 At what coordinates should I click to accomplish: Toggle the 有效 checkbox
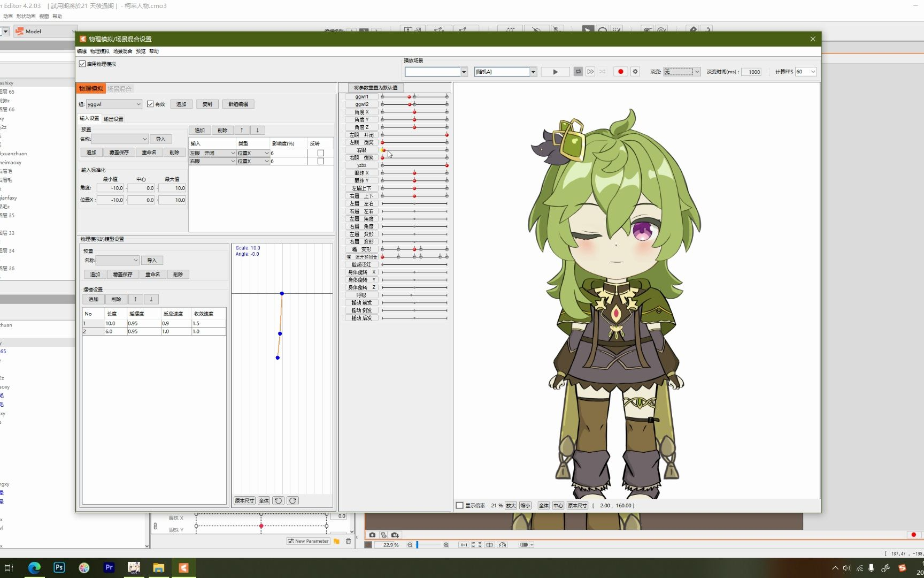coord(150,104)
